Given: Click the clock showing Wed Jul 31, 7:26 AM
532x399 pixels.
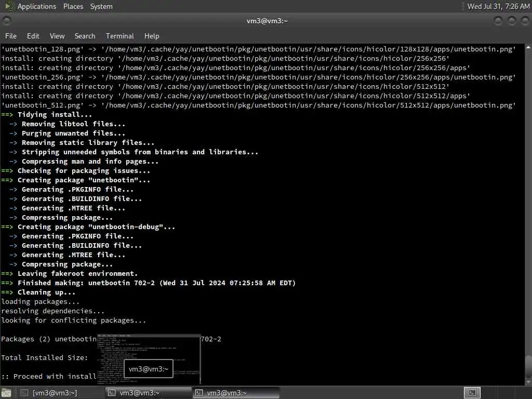Looking at the screenshot, I should 498,6.
